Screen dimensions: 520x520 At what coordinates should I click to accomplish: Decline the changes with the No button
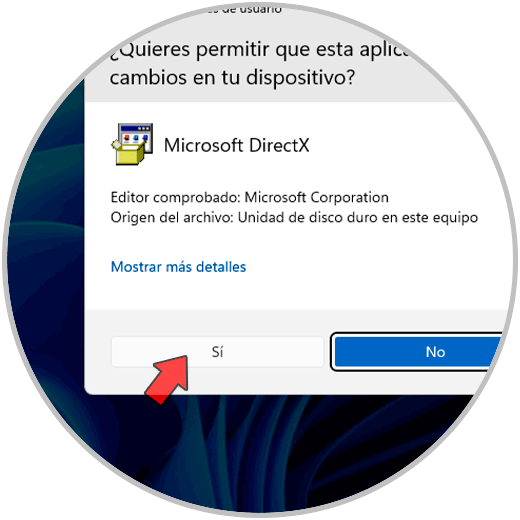[x=417, y=352]
